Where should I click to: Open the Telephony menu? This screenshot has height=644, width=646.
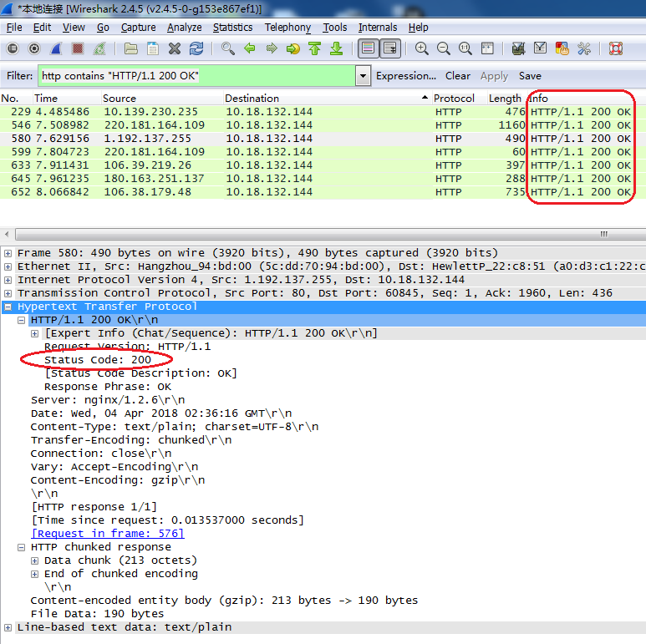287,28
